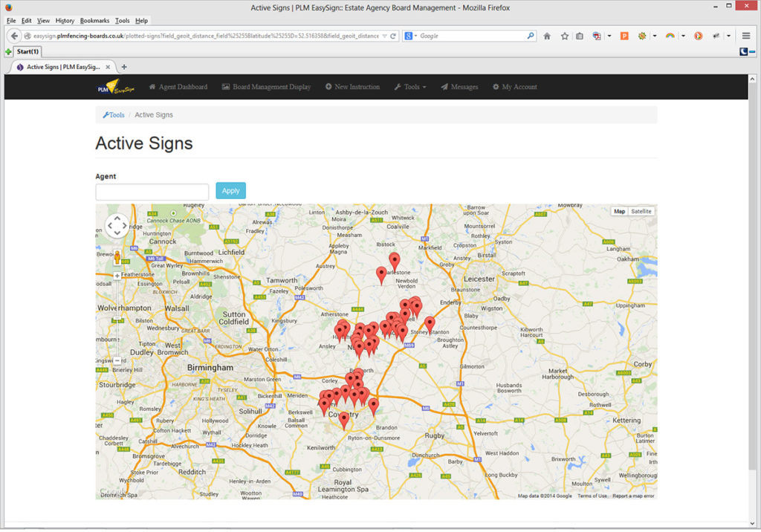Open a new browser tab

tap(124, 67)
